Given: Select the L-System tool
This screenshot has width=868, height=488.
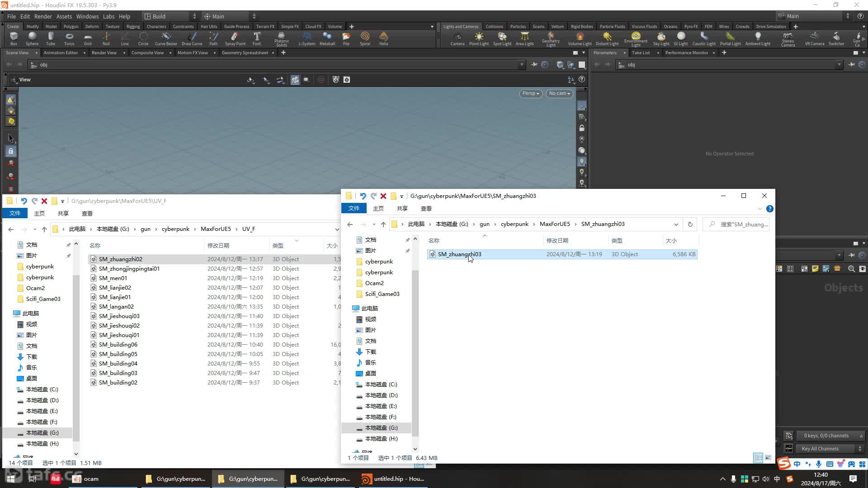Looking at the screenshot, I should click(307, 39).
